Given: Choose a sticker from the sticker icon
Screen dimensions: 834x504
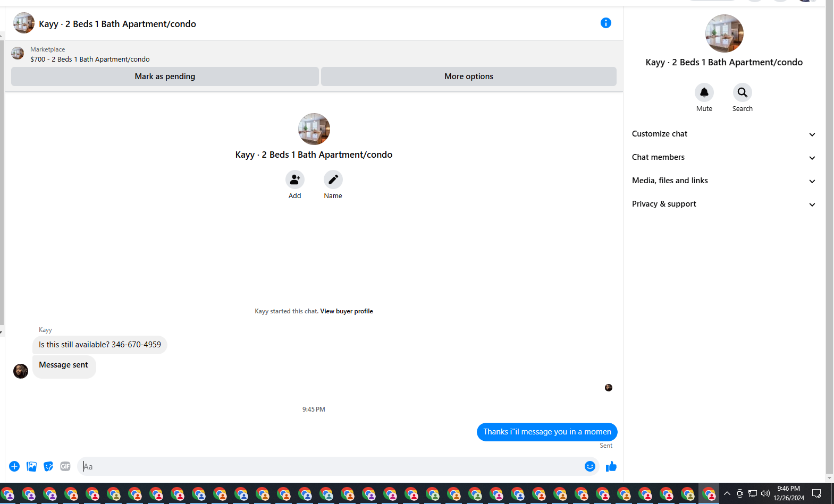Looking at the screenshot, I should point(48,466).
